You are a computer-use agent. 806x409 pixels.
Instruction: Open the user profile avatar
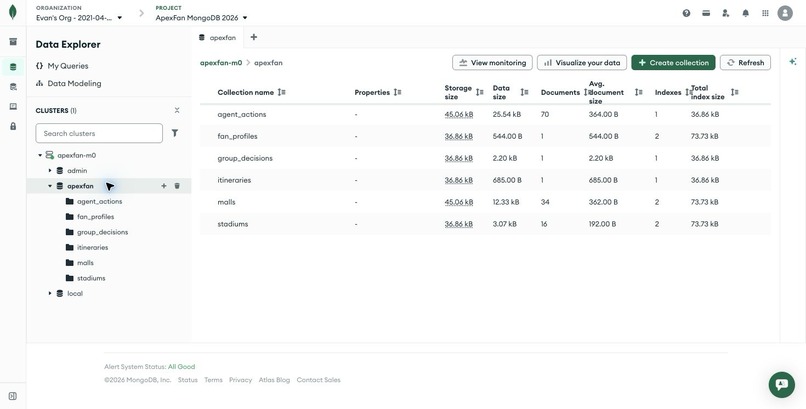[785, 13]
